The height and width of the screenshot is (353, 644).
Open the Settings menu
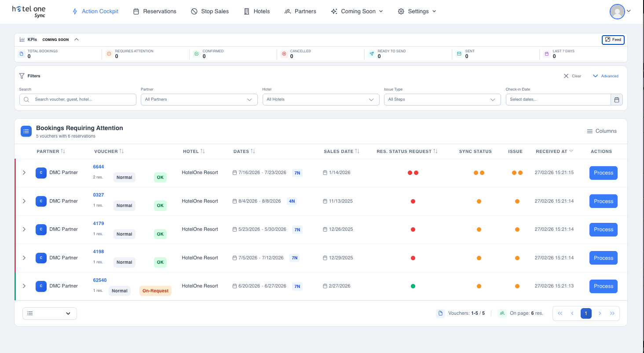click(416, 11)
